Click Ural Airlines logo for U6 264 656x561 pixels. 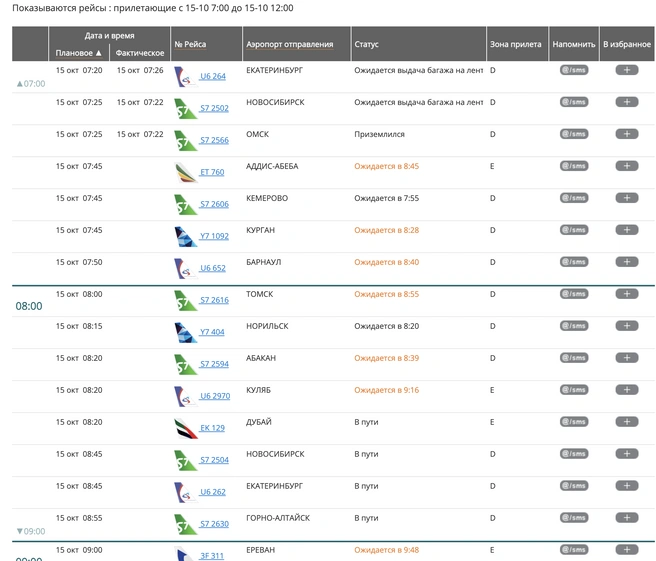click(185, 77)
